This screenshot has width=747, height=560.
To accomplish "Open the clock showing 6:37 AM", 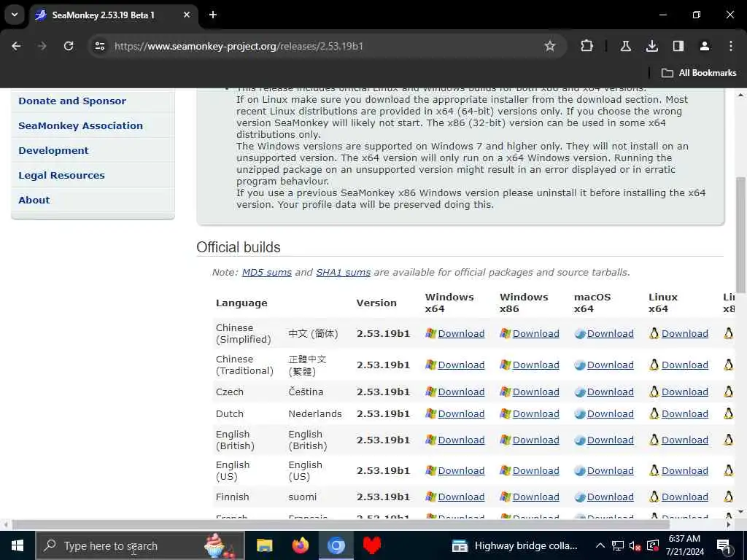I will pos(684,545).
